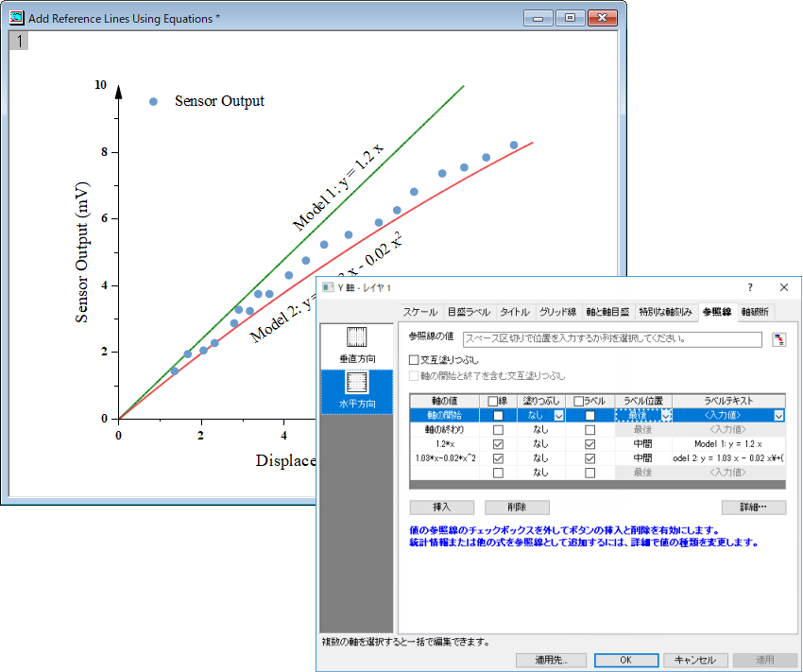Switch to the 特別な軸刻み tab

[666, 312]
